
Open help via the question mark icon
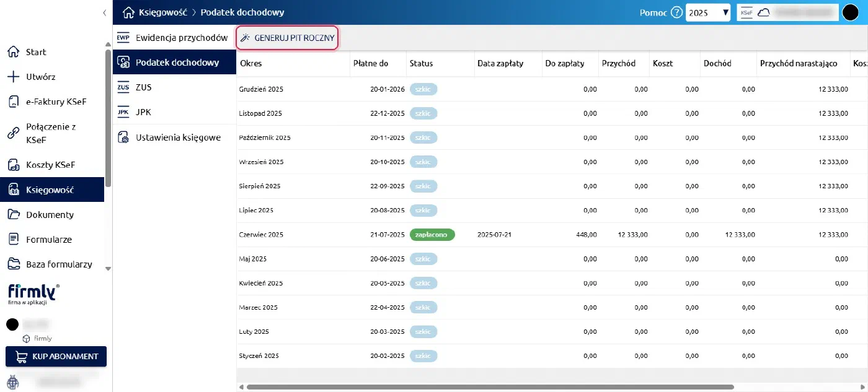click(x=676, y=12)
